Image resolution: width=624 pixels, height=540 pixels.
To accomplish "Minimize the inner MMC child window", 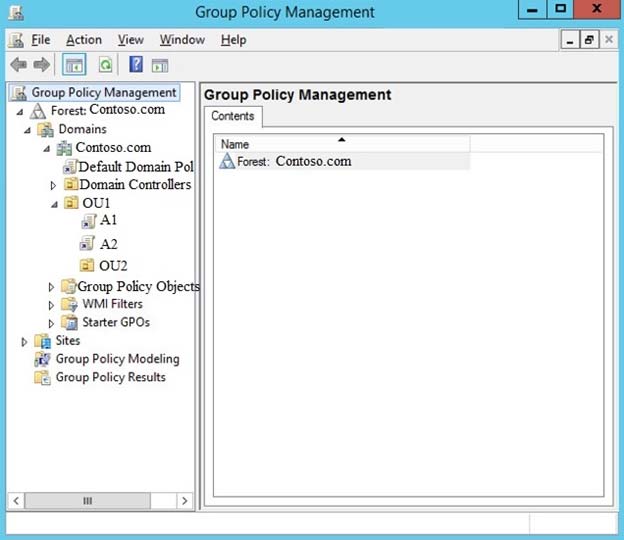I will click(x=570, y=40).
